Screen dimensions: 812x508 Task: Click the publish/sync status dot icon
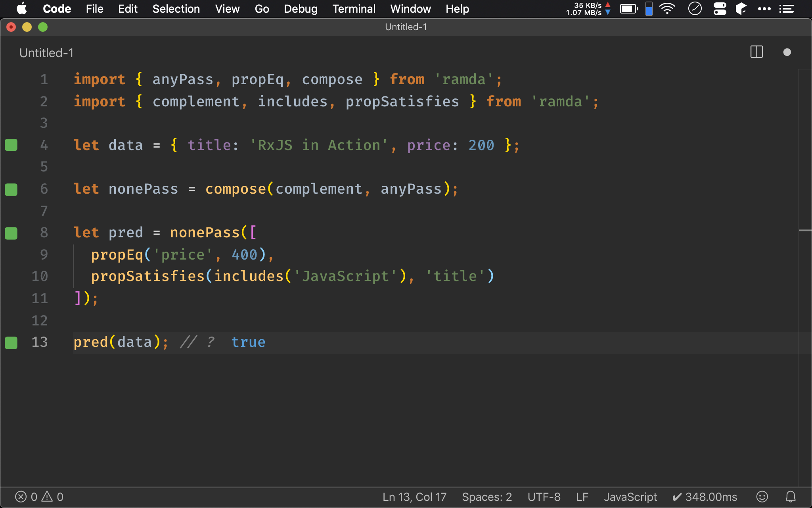click(787, 53)
